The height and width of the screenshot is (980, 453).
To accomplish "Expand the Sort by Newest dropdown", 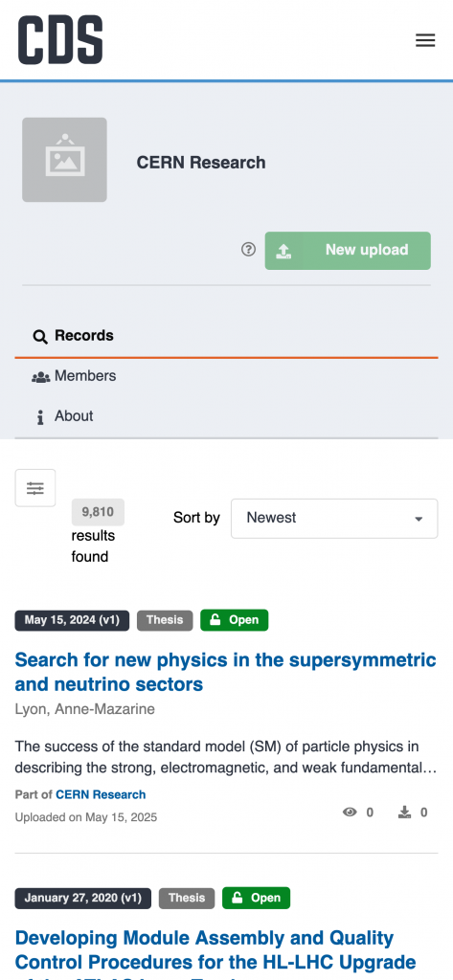I will [x=334, y=518].
